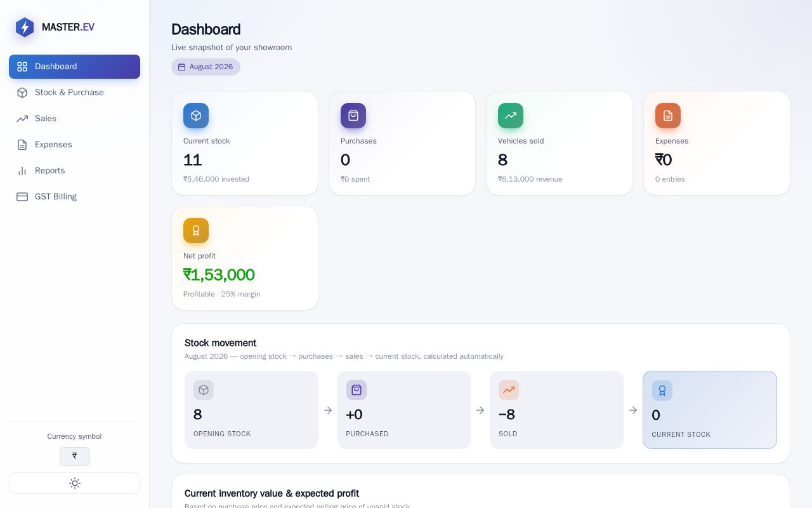Click the Sold trend icon in Stock movement

coord(509,390)
